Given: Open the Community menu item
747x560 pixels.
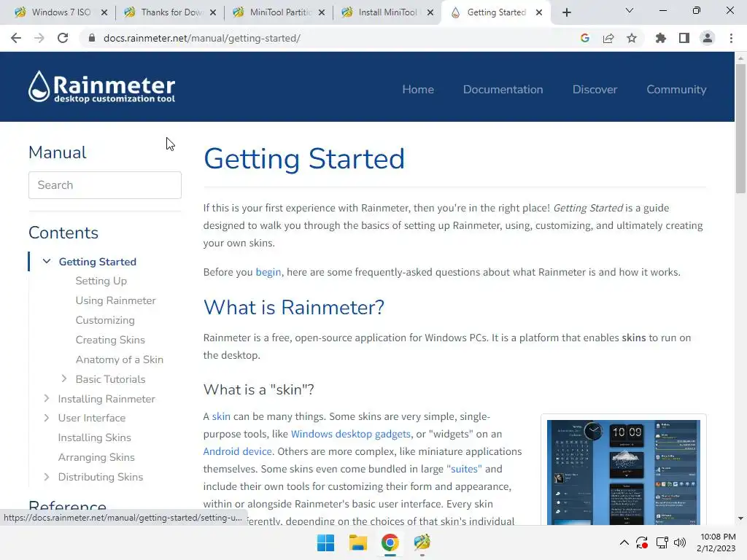Looking at the screenshot, I should 676,90.
